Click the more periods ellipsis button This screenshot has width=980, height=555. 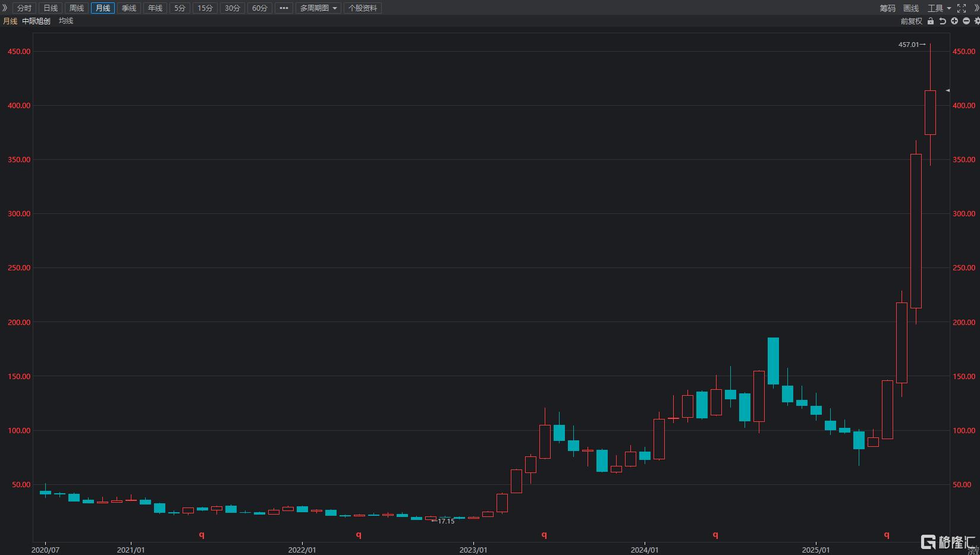pyautogui.click(x=284, y=8)
